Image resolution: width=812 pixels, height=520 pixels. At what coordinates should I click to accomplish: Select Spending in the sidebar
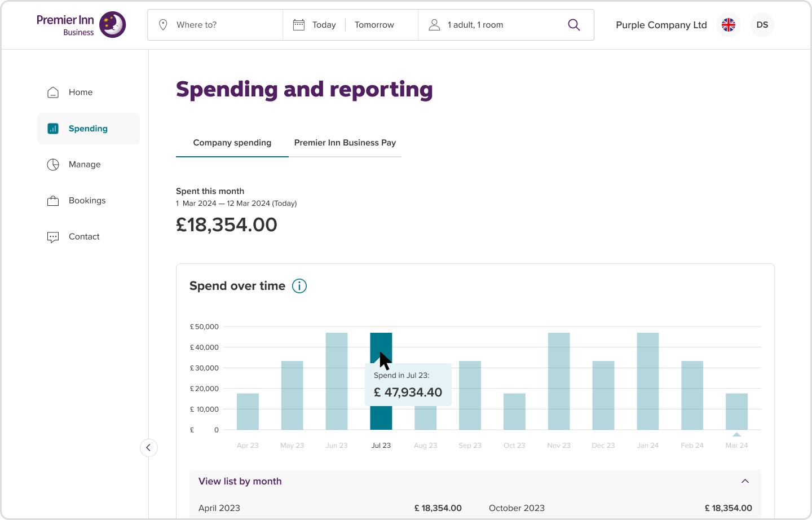[x=89, y=129]
